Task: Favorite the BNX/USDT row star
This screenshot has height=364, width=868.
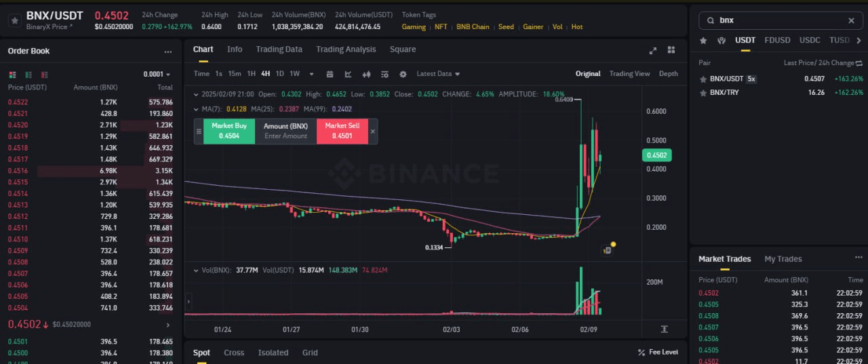Action: [x=703, y=79]
